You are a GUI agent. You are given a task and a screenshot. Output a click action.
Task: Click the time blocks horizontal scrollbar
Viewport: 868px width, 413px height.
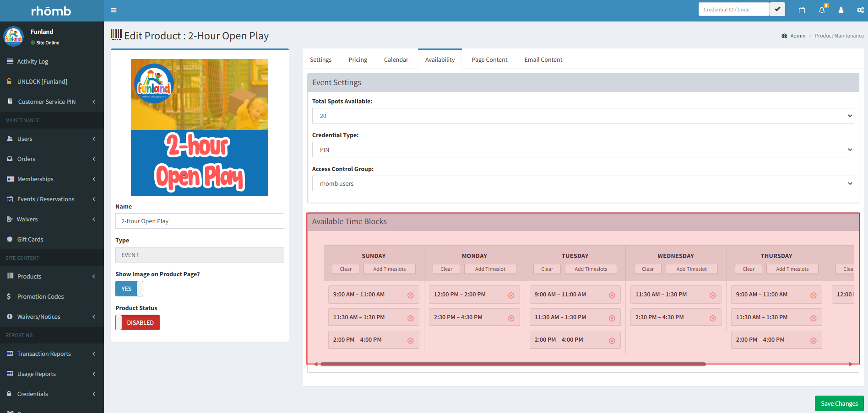coord(513,365)
